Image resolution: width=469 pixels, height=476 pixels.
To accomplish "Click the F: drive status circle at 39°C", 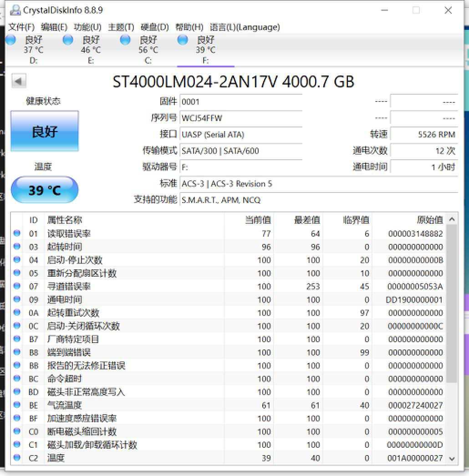I will click(x=182, y=40).
